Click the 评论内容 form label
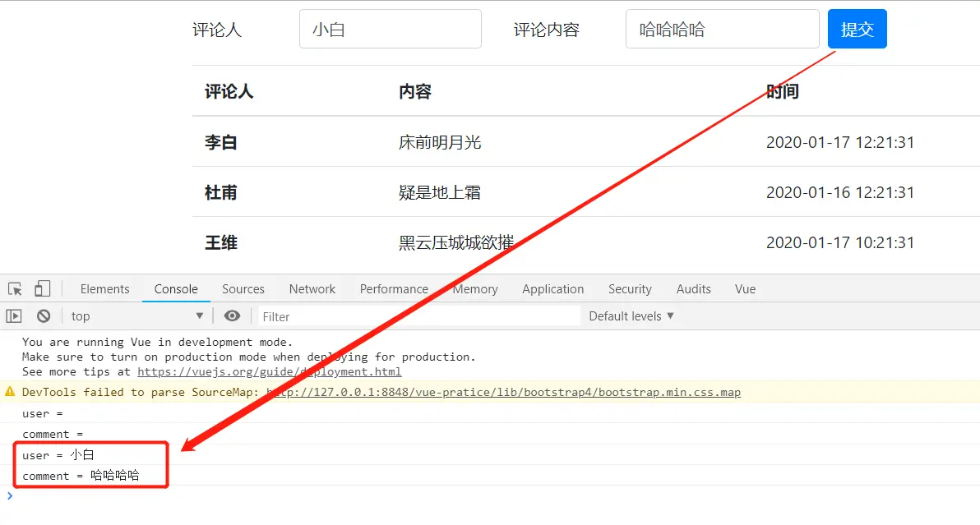The image size is (980, 525). 546,30
